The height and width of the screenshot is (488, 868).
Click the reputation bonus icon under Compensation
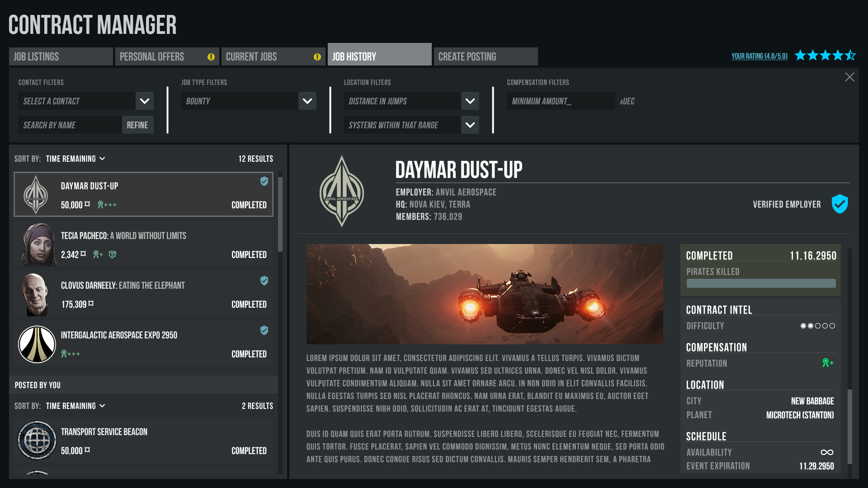[828, 363]
